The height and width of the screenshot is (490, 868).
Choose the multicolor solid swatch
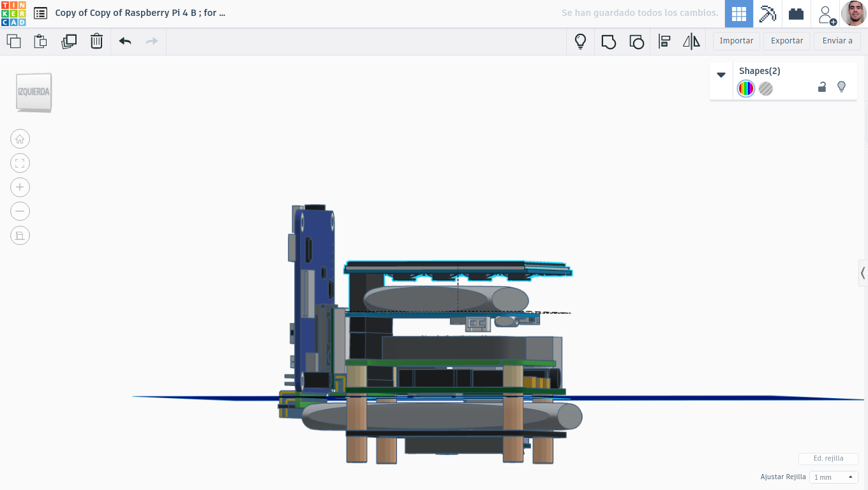(x=746, y=89)
